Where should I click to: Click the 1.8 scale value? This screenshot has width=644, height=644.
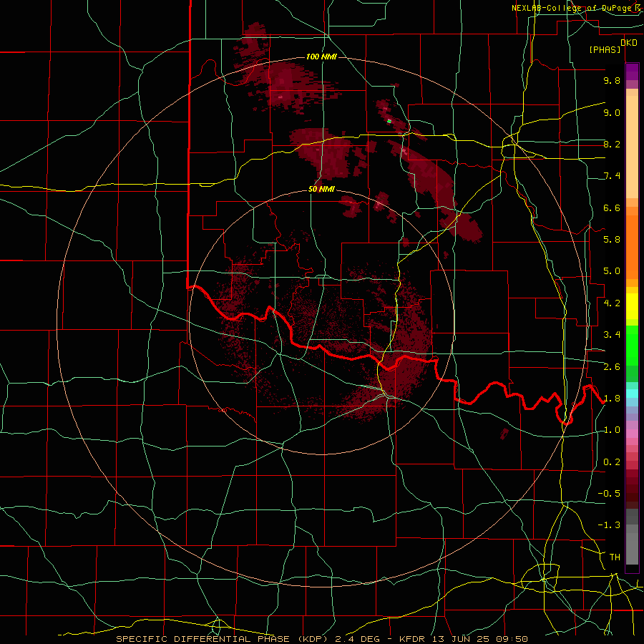(612, 399)
